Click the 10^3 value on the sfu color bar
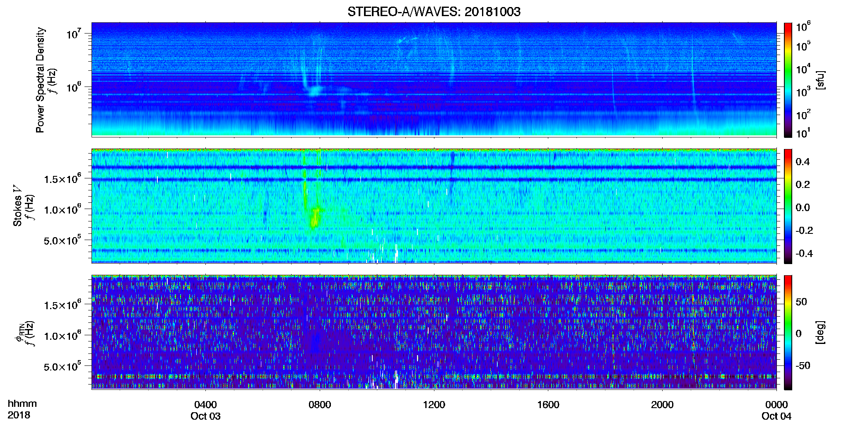Viewport: 868px width, 447px height. (803, 91)
